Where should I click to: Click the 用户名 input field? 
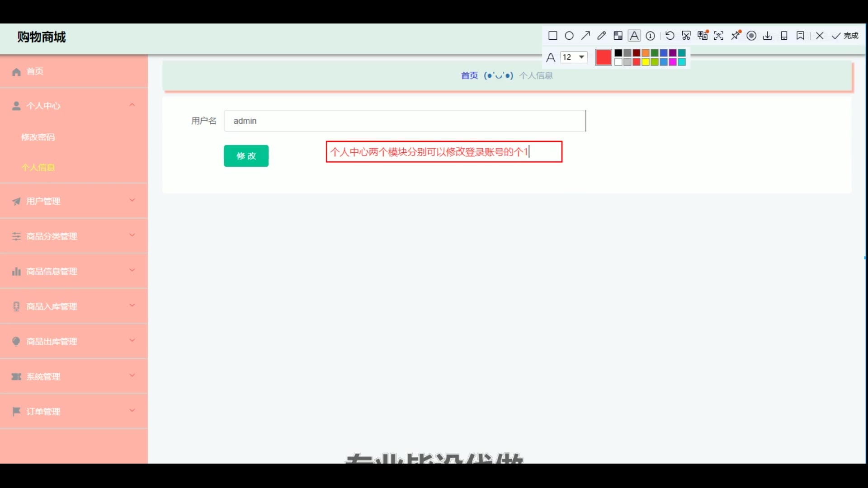[405, 121]
